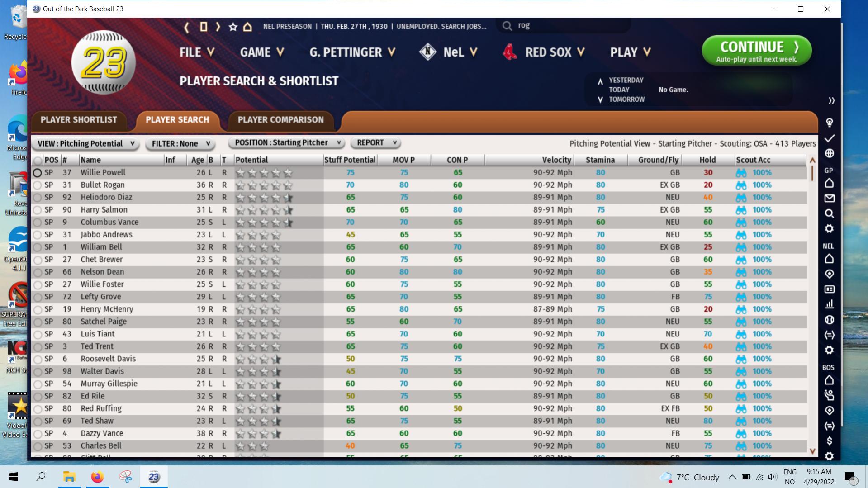Open the mail envelope icon in the sidebar
The image size is (868, 488).
pyautogui.click(x=830, y=199)
